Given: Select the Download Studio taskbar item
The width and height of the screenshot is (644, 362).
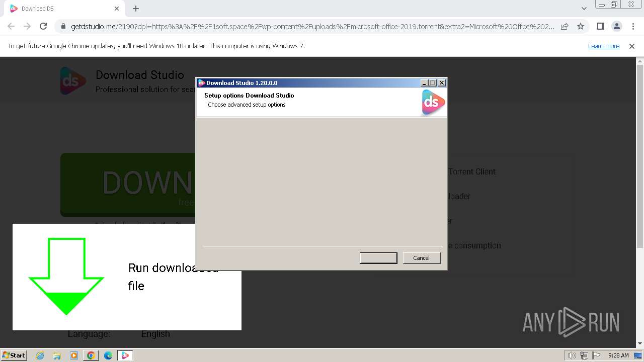Looking at the screenshot, I should point(125,355).
